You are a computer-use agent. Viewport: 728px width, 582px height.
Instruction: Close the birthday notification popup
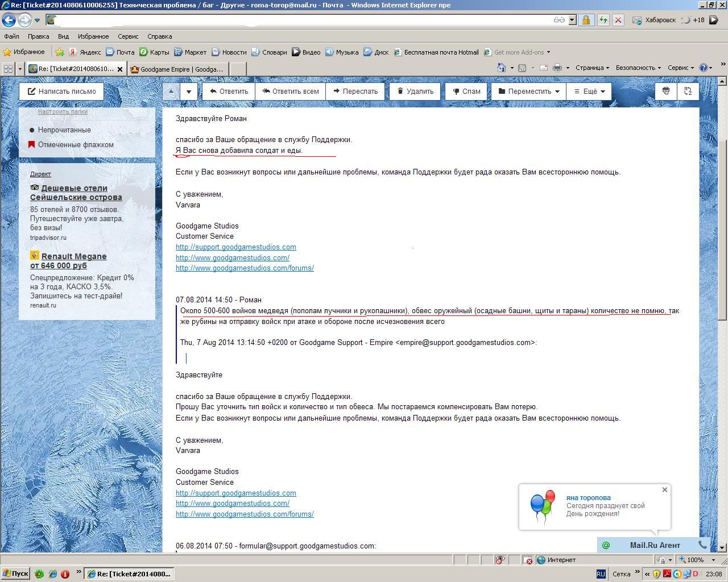[664, 489]
